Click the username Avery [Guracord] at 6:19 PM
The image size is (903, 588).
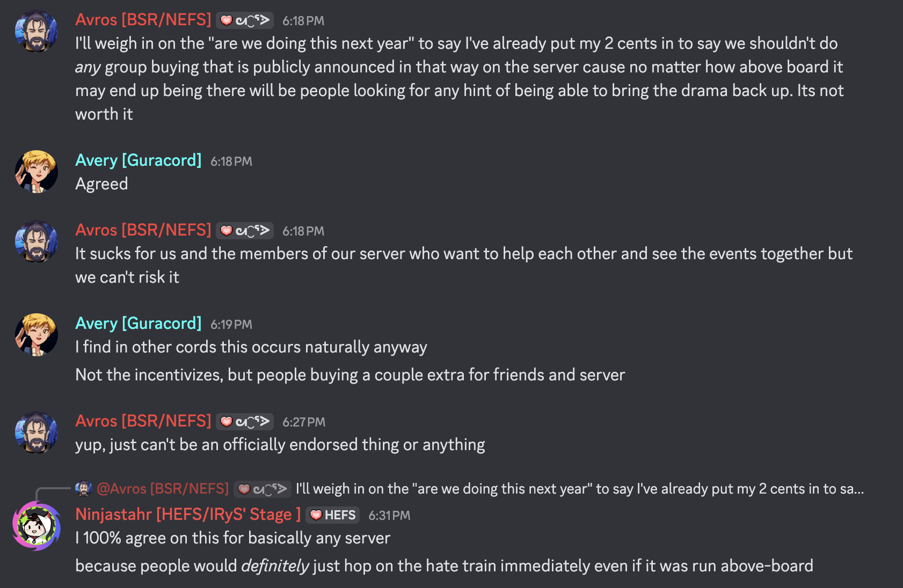tap(138, 324)
